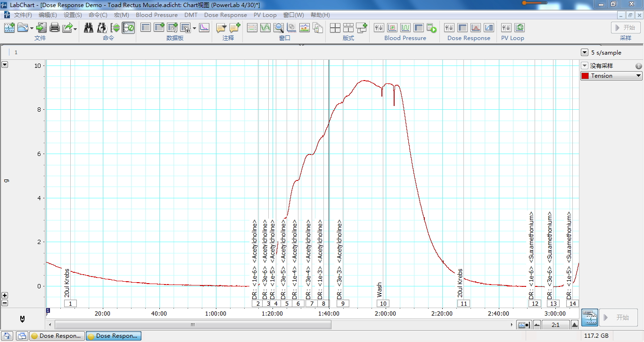Open the PV Loop menu

click(265, 15)
